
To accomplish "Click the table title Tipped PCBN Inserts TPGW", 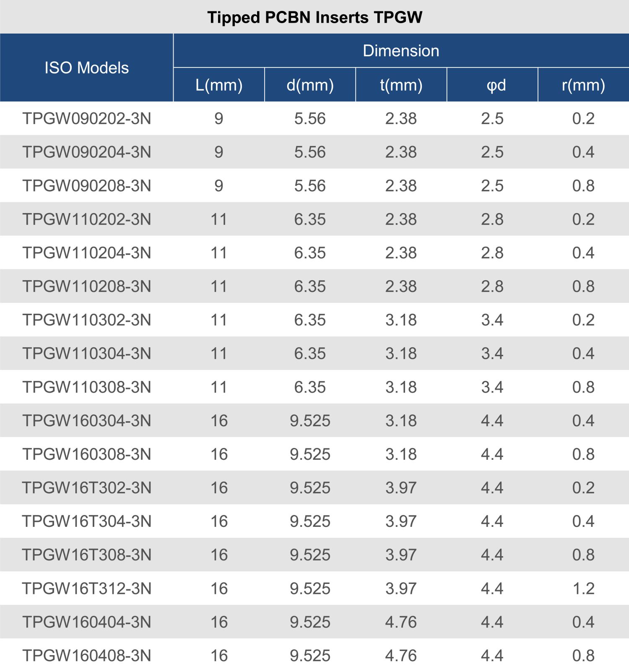I will 314,17.
